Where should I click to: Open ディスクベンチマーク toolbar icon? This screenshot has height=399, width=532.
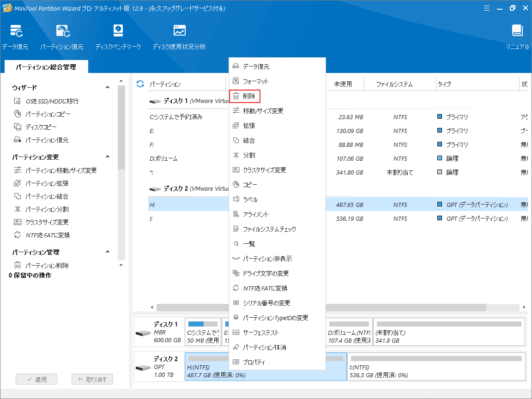[118, 37]
